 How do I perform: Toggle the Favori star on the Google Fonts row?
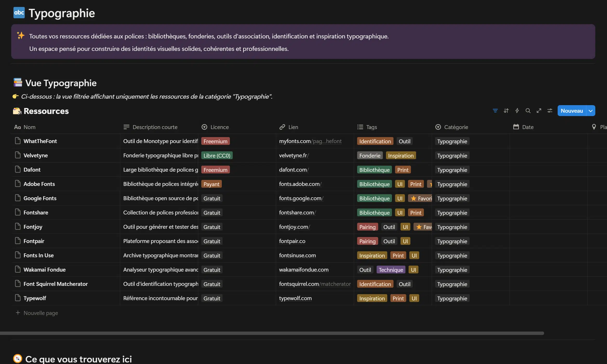[413, 198]
